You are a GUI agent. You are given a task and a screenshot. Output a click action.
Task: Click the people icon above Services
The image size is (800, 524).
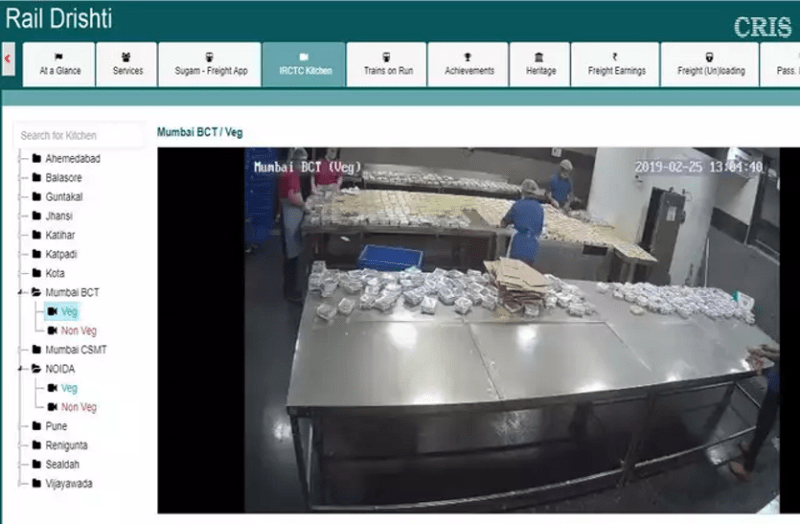(x=127, y=57)
